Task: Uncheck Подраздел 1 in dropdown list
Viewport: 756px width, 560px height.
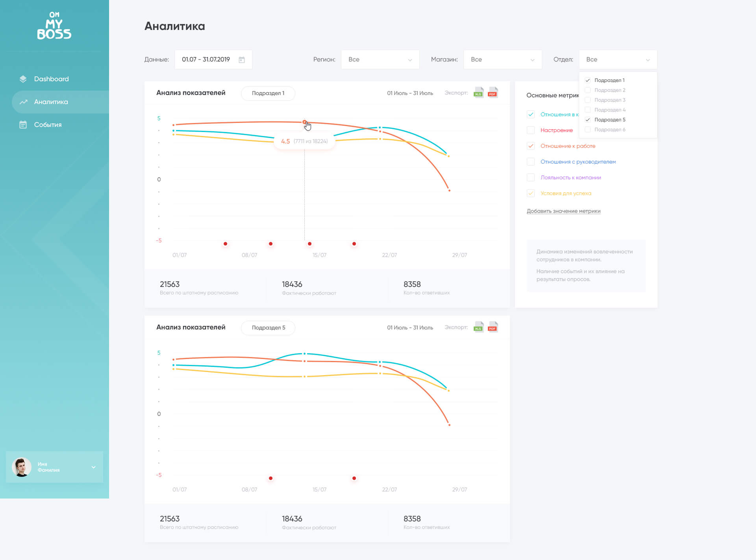Action: (x=587, y=80)
